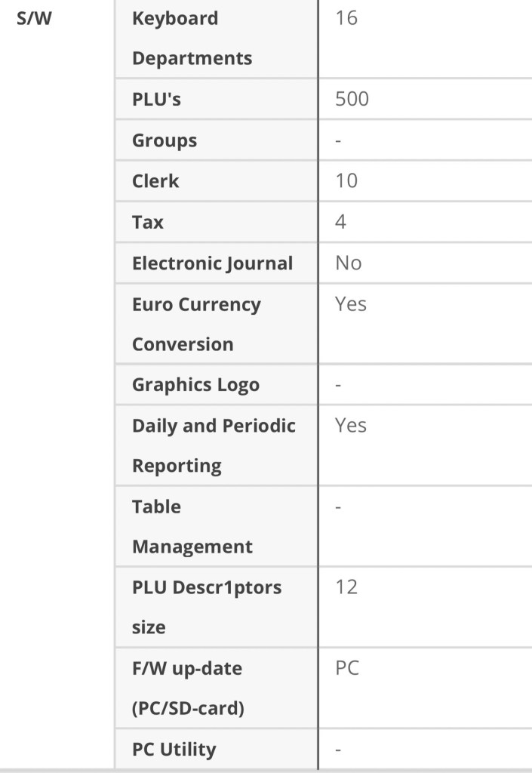The image size is (532, 773).
Task: Click the Graphics Logo label
Action: point(195,385)
